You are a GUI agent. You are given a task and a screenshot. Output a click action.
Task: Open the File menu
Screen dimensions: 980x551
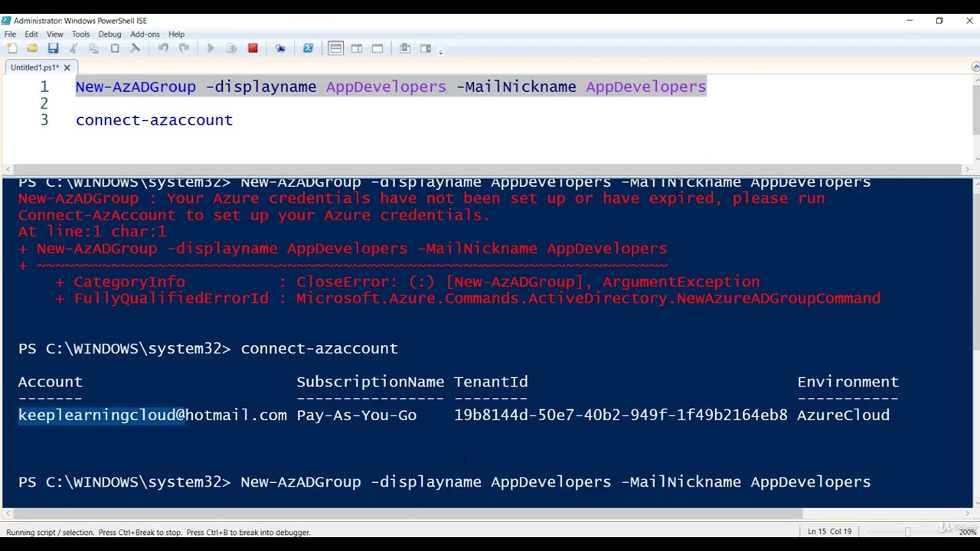[x=10, y=34]
